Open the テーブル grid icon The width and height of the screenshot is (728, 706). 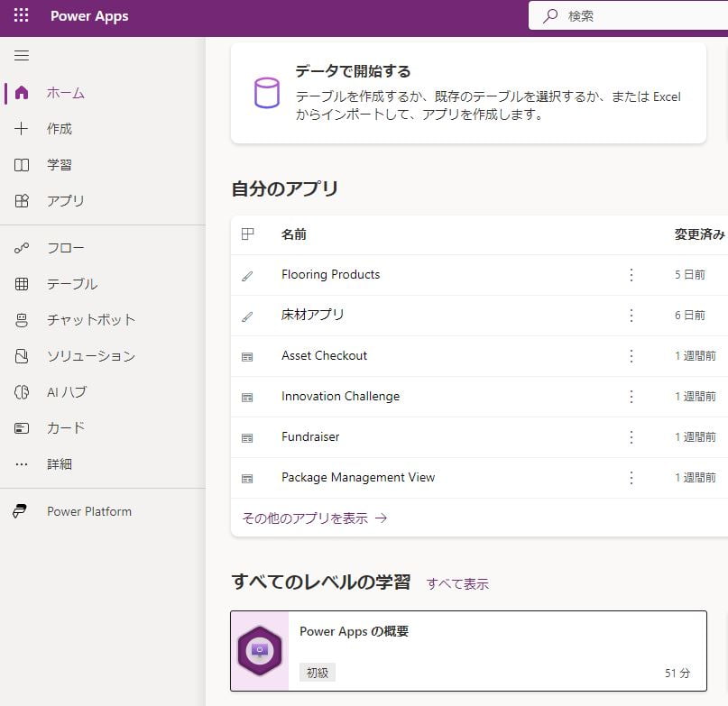23,284
